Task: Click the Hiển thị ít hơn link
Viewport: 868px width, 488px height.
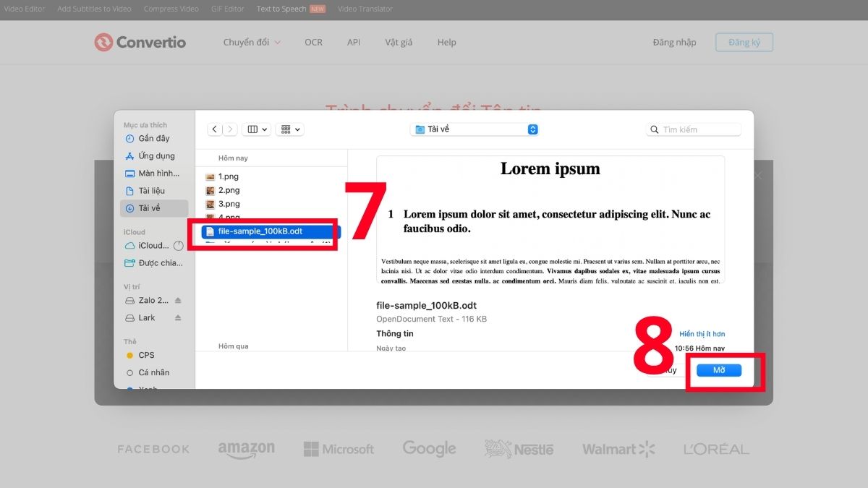Action: click(702, 334)
